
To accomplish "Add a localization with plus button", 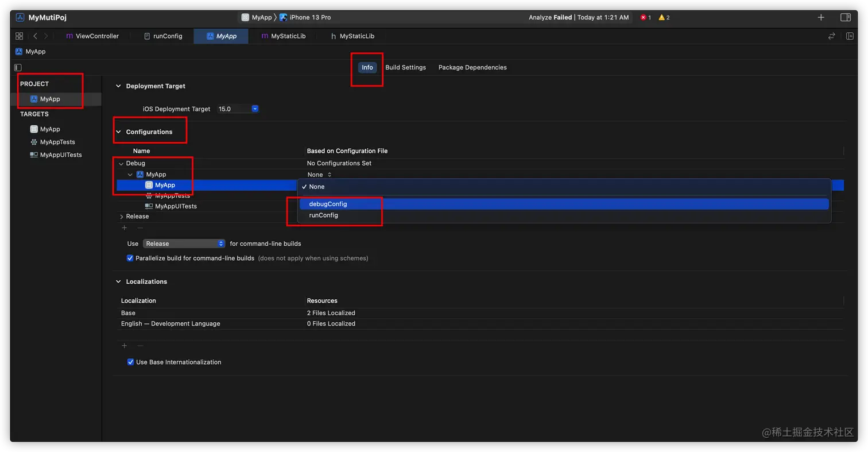I will (125, 346).
